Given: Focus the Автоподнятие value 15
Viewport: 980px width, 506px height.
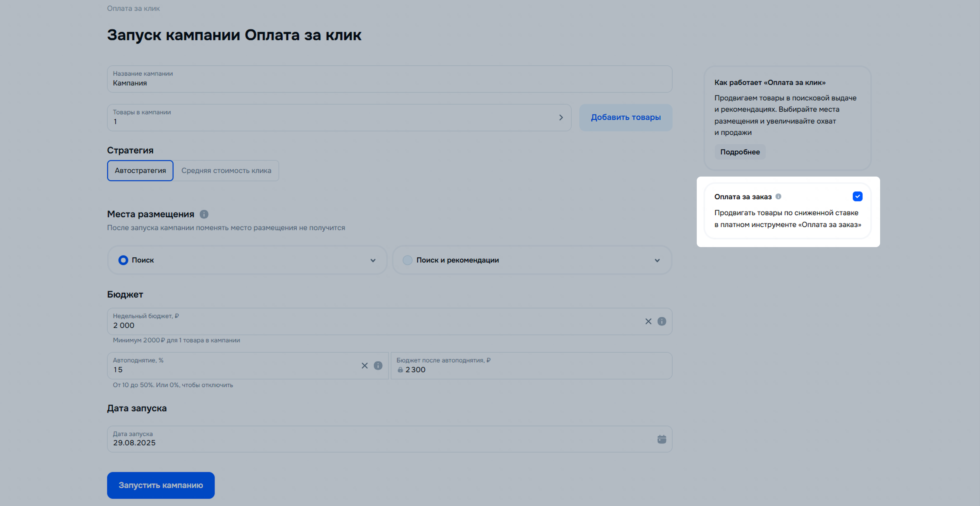Looking at the screenshot, I should point(118,370).
